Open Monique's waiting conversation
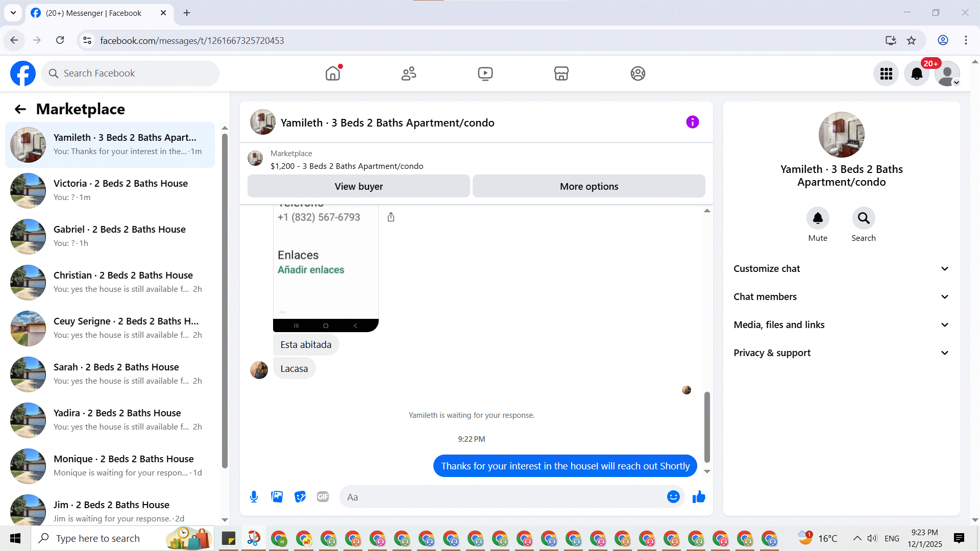The width and height of the screenshot is (980, 551). pos(110,466)
